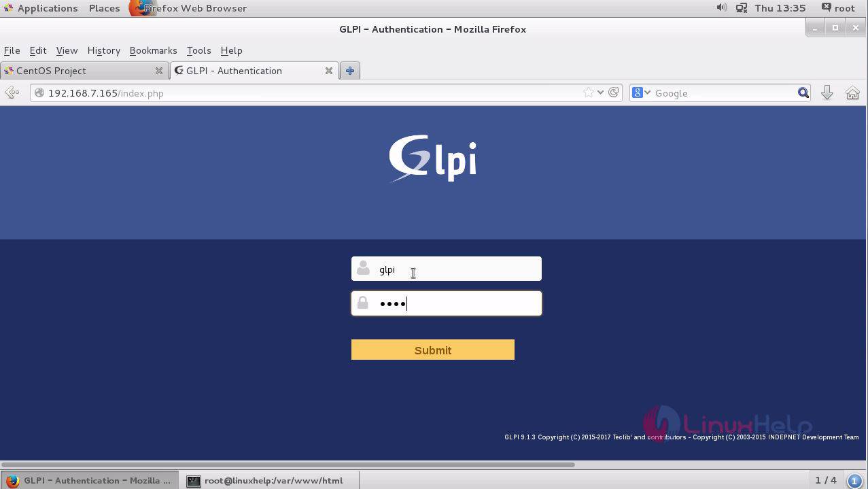868x489 pixels.
Task: Focus the username field containing glpi
Action: click(447, 269)
